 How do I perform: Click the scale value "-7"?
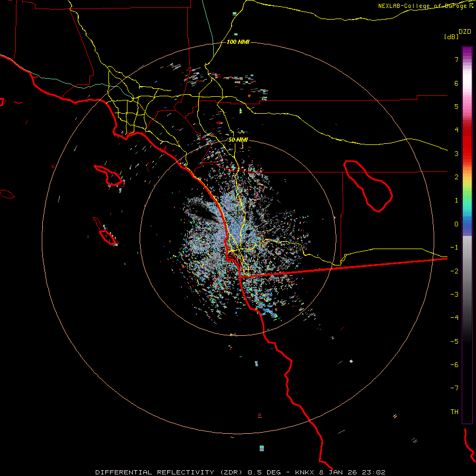pyautogui.click(x=454, y=388)
